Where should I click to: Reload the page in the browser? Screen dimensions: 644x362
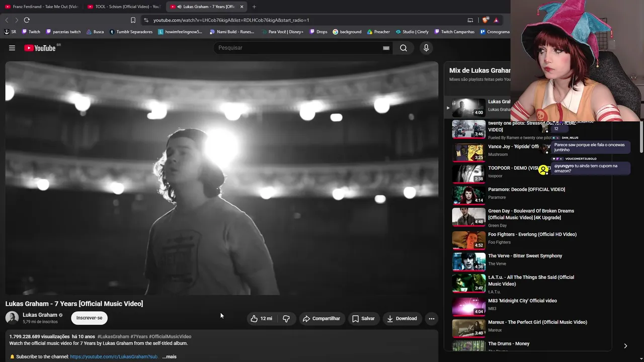coord(27,20)
